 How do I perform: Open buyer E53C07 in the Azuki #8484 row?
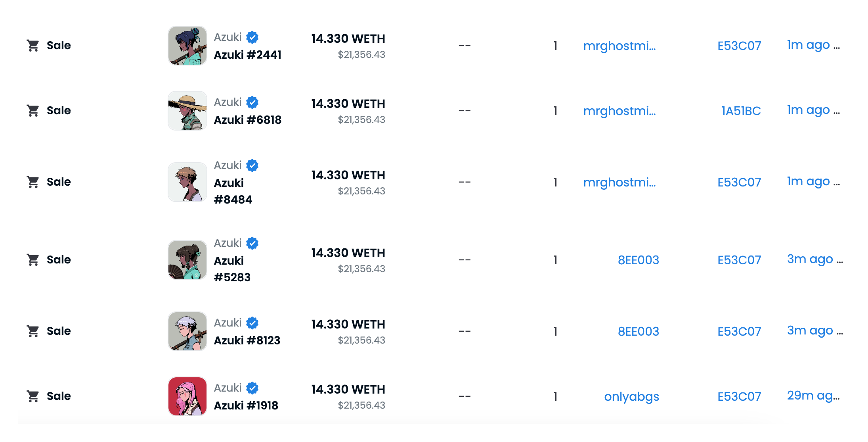[739, 183]
